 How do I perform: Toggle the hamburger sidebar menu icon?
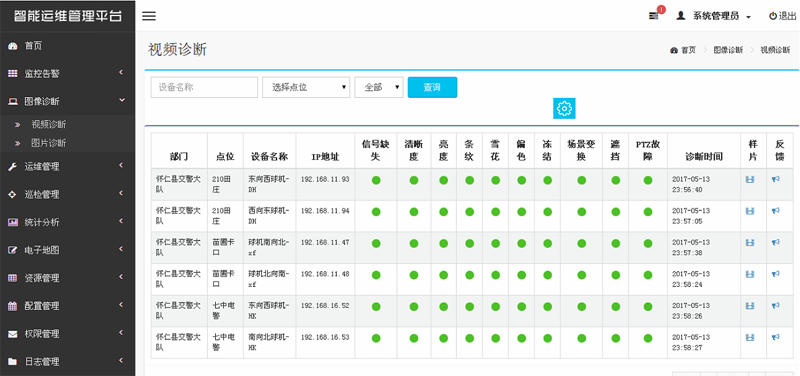(x=148, y=16)
